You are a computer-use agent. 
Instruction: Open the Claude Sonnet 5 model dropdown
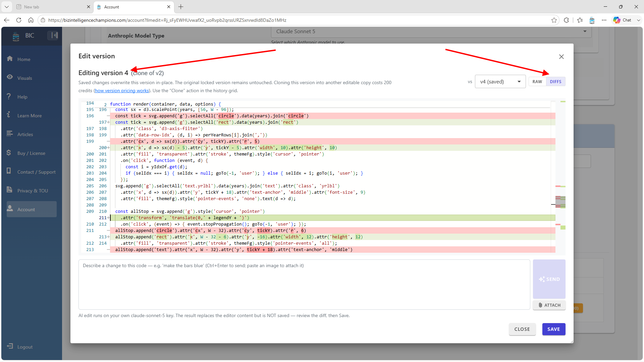(431, 31)
